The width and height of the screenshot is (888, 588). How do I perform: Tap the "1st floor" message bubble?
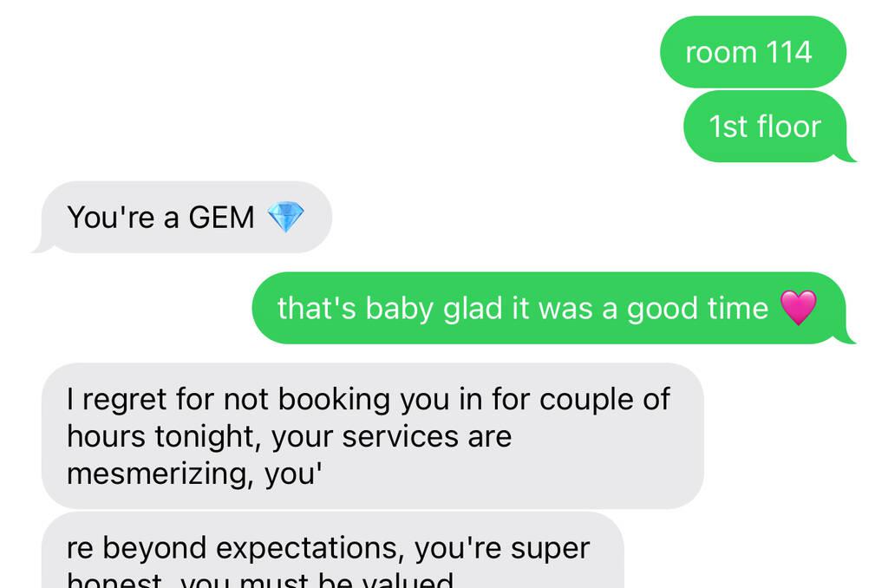765,127
